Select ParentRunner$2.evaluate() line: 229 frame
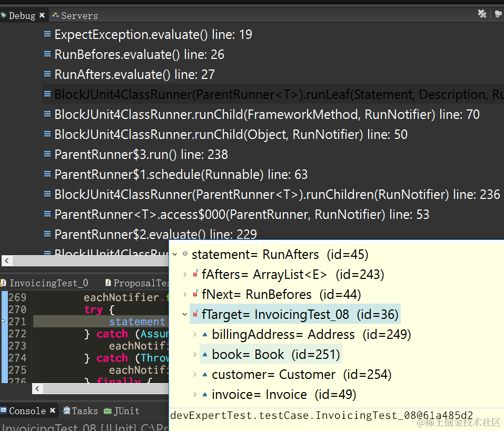This screenshot has width=504, height=431. (x=155, y=235)
